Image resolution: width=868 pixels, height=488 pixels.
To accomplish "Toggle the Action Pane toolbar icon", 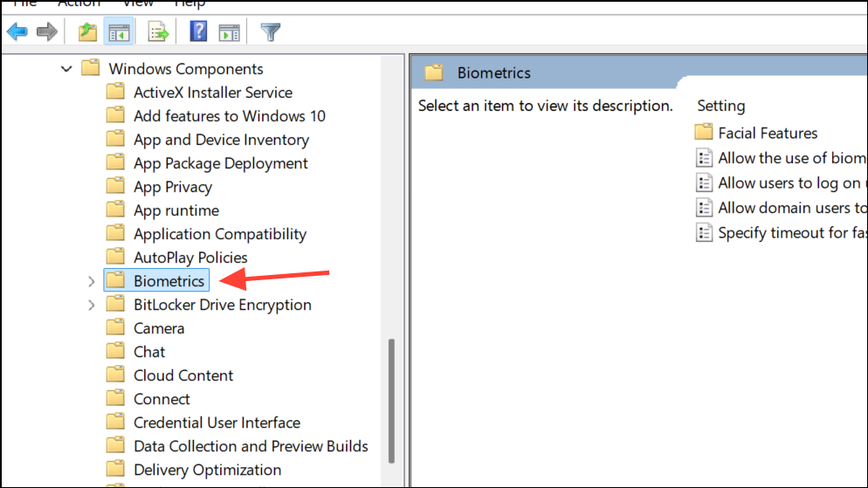I will coord(229,32).
